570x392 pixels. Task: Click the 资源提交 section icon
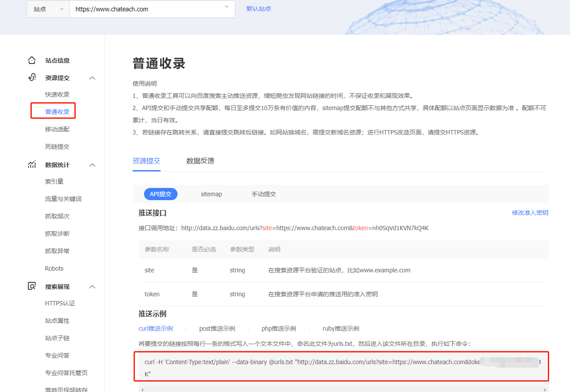(32, 77)
